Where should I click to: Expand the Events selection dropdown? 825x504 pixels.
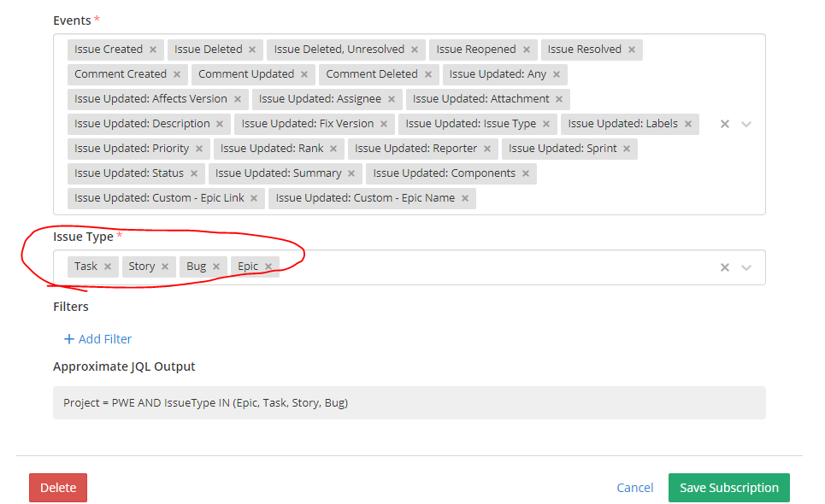tap(745, 123)
